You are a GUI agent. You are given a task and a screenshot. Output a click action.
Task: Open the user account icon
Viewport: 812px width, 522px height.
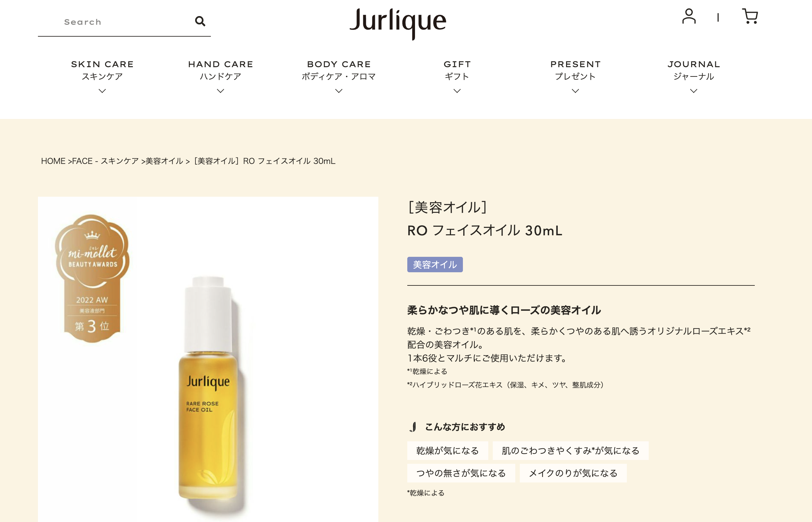click(x=689, y=16)
